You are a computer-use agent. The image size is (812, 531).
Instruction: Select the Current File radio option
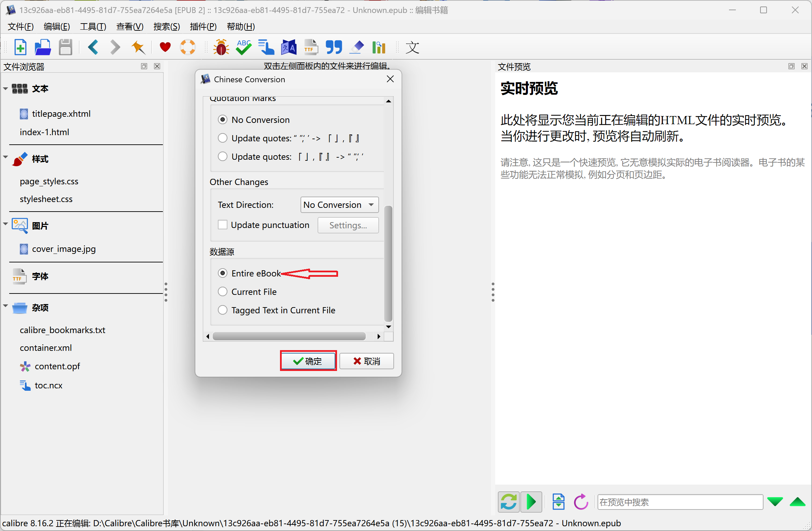pyautogui.click(x=223, y=292)
